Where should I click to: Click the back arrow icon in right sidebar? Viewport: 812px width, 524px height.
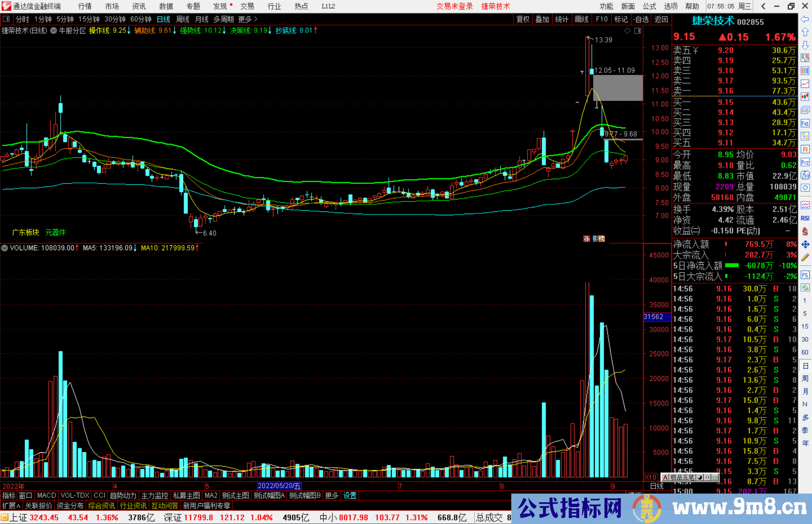click(805, 19)
